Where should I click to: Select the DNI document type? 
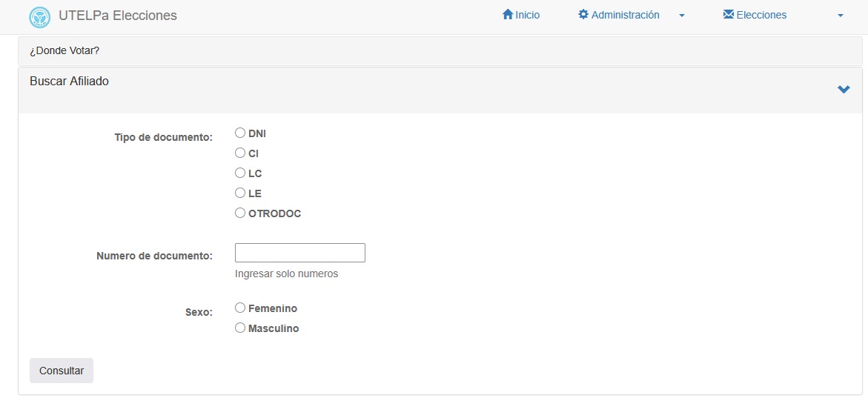pos(240,133)
